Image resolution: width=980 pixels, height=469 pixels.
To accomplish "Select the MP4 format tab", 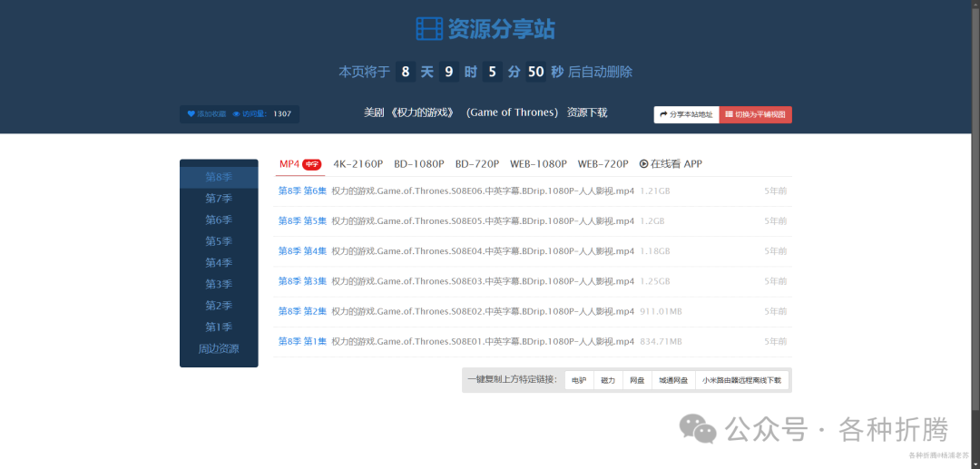I will click(x=300, y=164).
